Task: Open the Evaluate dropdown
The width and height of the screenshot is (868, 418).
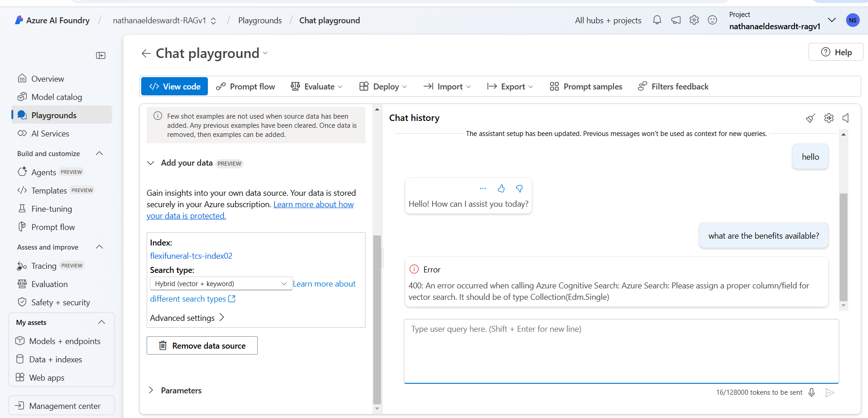Action: point(317,86)
